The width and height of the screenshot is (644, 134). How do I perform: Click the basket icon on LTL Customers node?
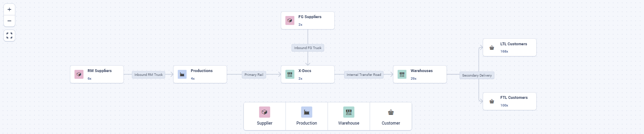[492, 48]
